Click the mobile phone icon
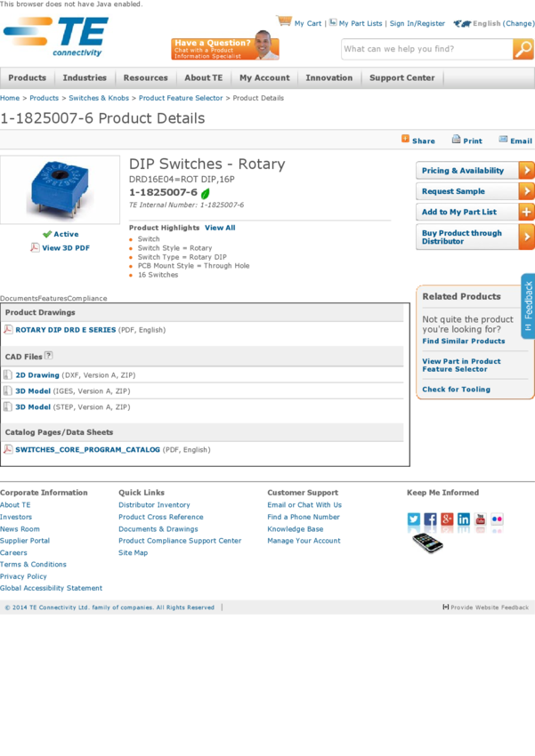535x756 pixels. click(x=427, y=543)
